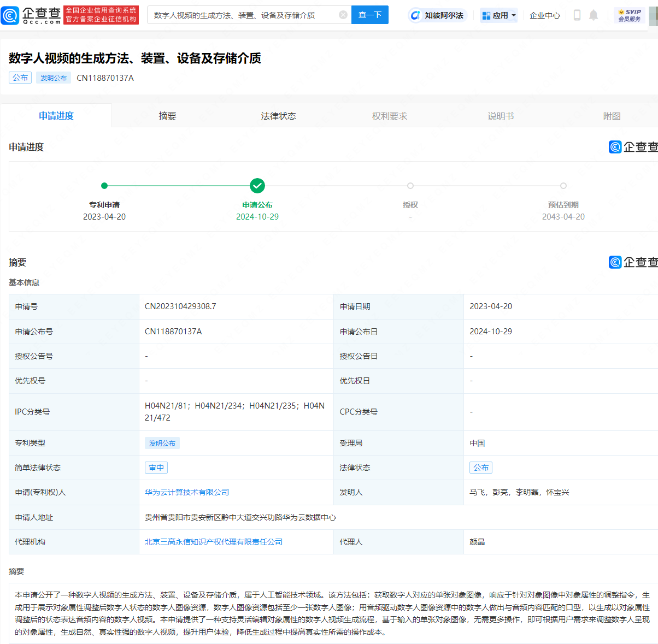Click the 查一下 search button
This screenshot has width=658, height=644.
point(370,15)
